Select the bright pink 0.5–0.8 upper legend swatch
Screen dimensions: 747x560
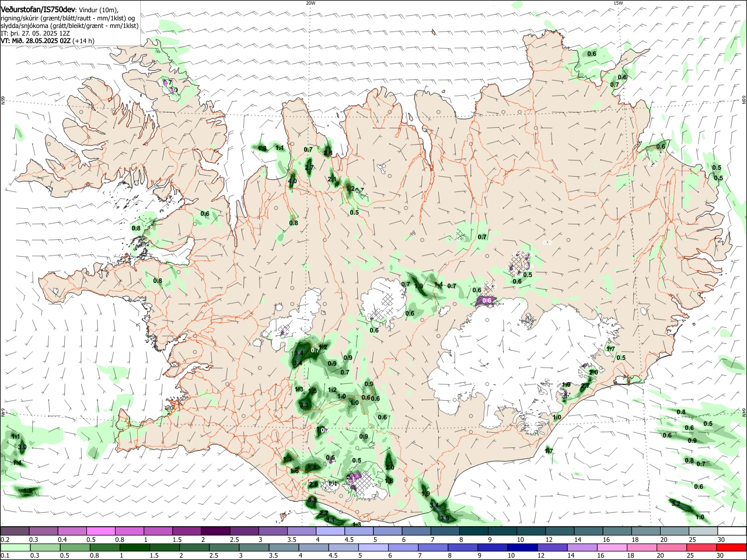[x=100, y=531]
